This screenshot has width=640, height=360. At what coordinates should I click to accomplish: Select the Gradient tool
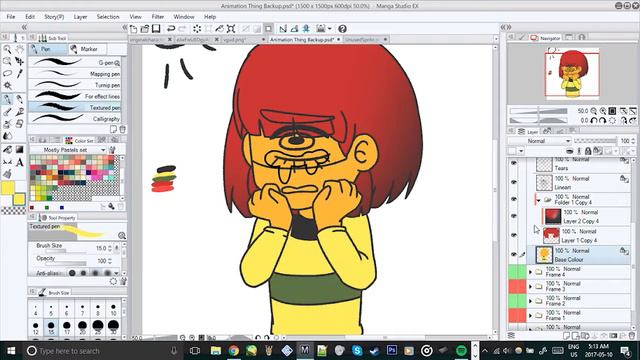coord(20,149)
